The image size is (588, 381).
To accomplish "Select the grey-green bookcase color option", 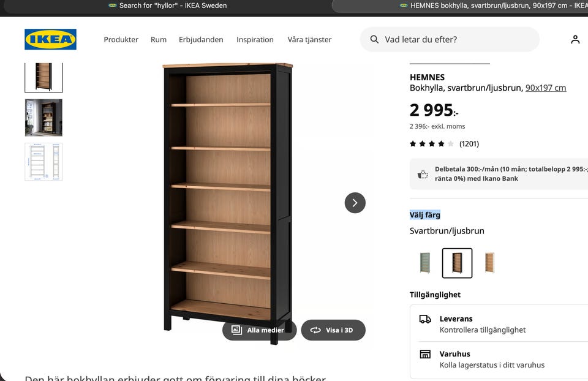I will (x=425, y=263).
